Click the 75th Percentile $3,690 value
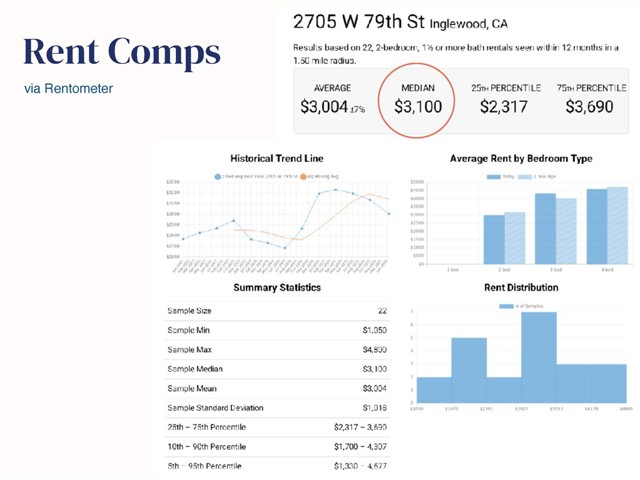 pos(589,107)
